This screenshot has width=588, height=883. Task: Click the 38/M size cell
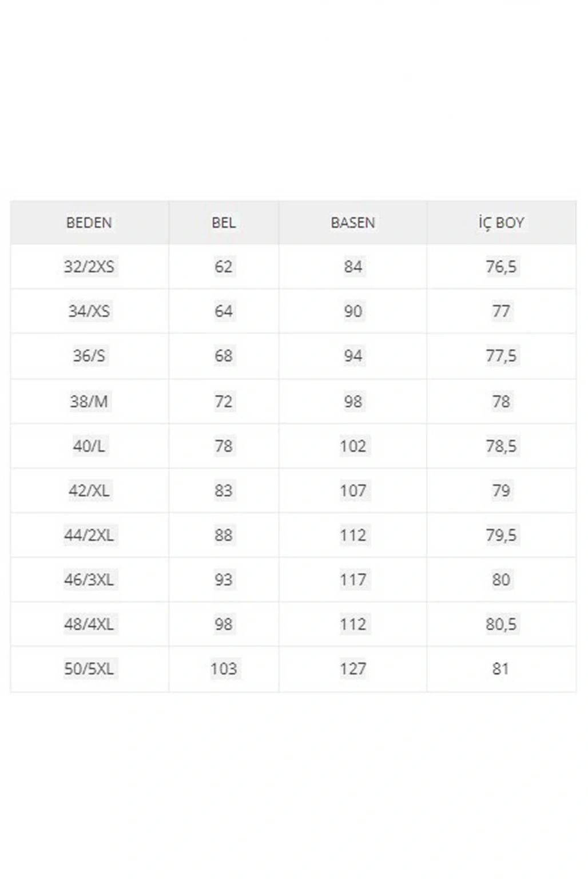click(x=89, y=401)
